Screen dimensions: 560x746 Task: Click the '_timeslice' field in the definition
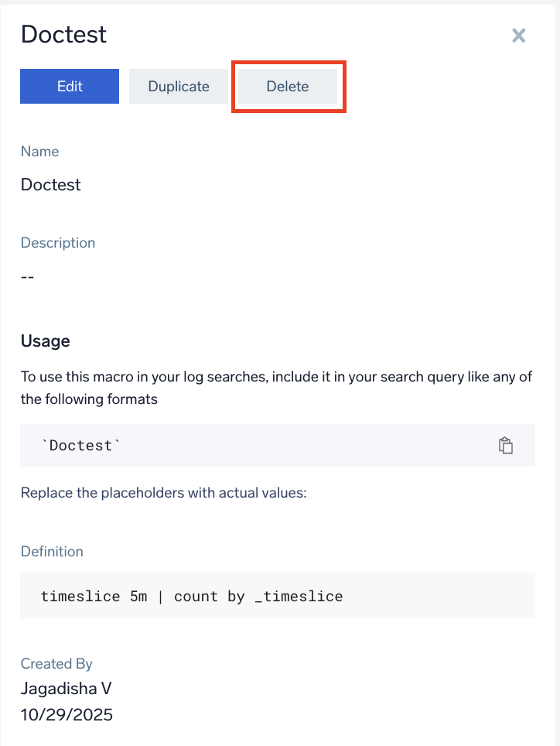click(299, 596)
